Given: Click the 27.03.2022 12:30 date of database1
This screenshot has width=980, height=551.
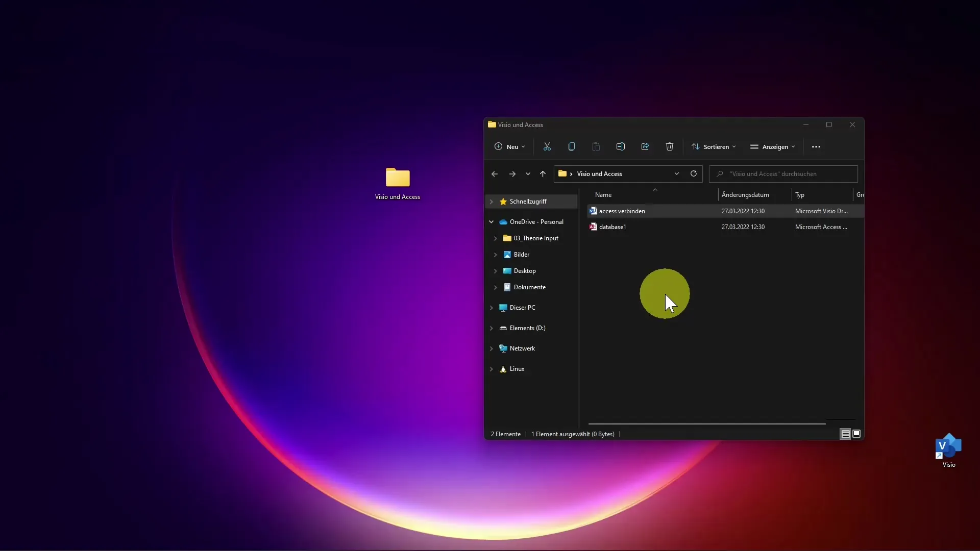Looking at the screenshot, I should coord(743,227).
